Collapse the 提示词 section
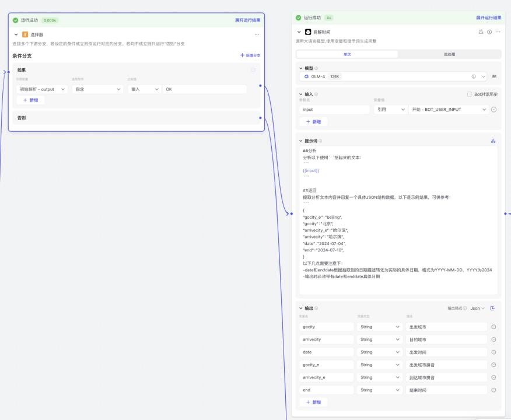Image resolution: width=511 pixels, height=420 pixels. [x=301, y=141]
